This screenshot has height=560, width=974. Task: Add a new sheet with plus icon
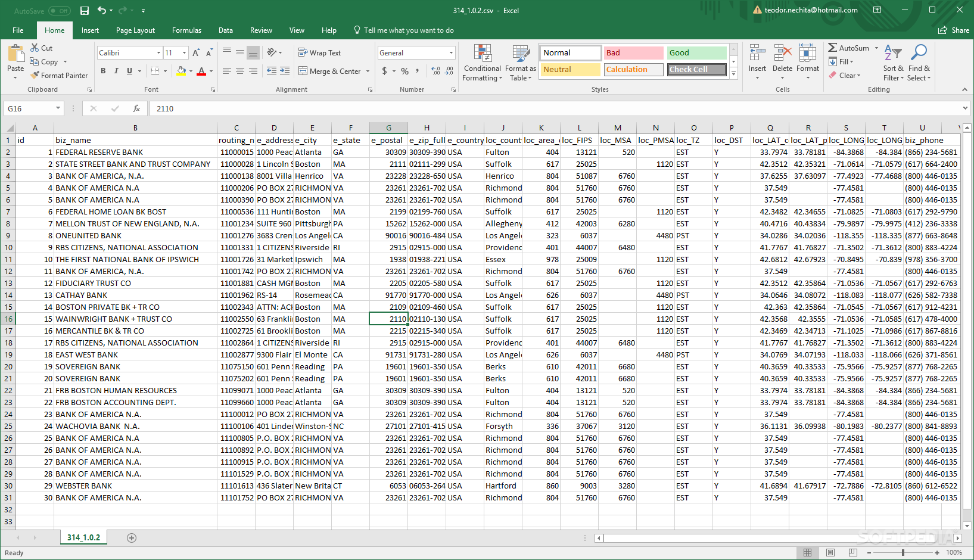(x=132, y=538)
